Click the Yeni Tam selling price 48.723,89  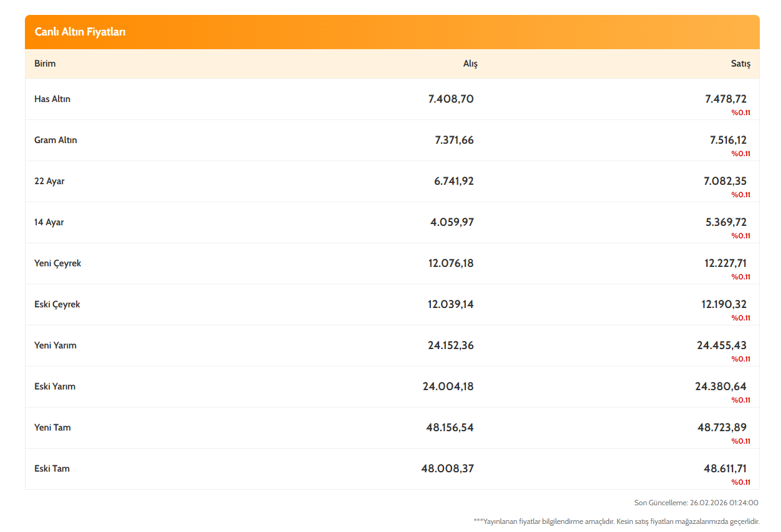click(x=722, y=427)
